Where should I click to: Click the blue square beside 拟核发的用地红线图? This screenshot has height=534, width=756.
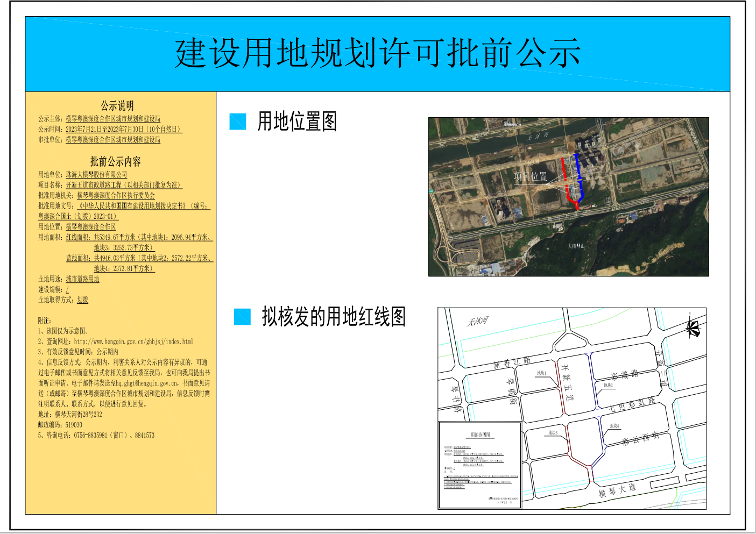click(x=243, y=317)
